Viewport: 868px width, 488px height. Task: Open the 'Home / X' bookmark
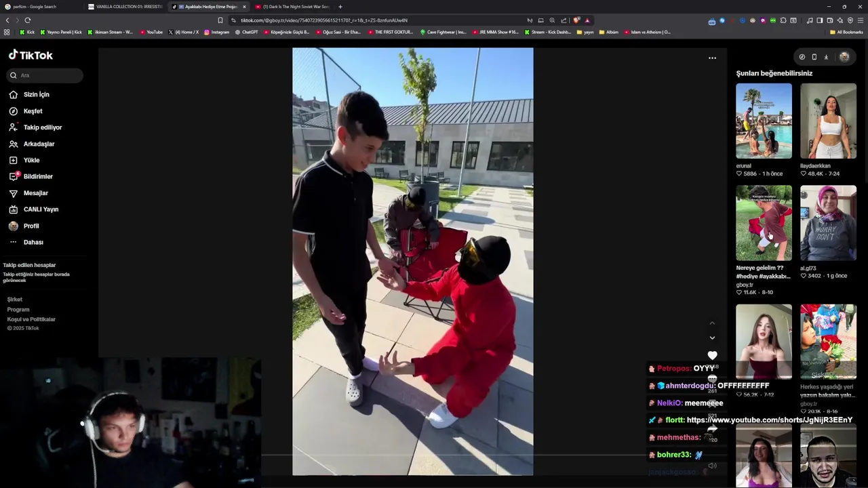click(x=184, y=32)
